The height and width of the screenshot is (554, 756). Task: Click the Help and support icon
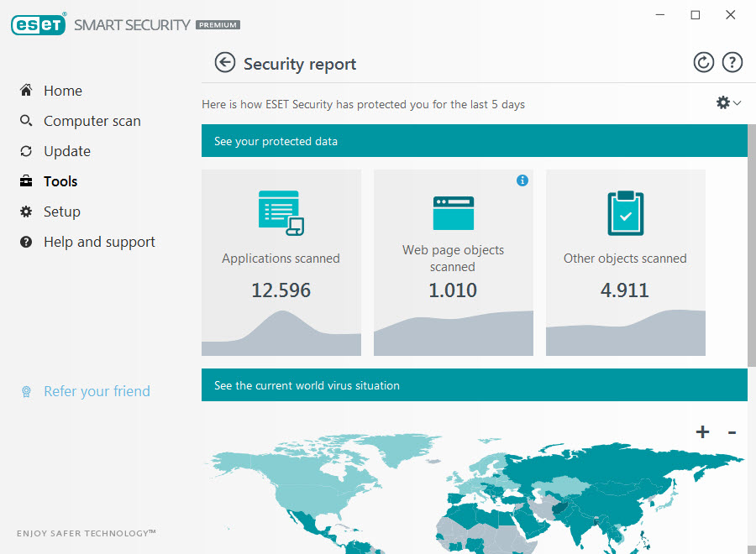(x=26, y=242)
